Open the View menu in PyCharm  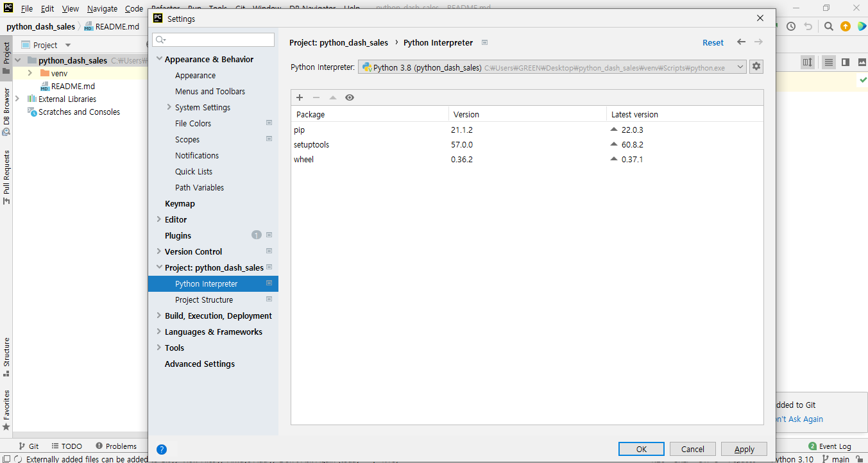[71, 9]
